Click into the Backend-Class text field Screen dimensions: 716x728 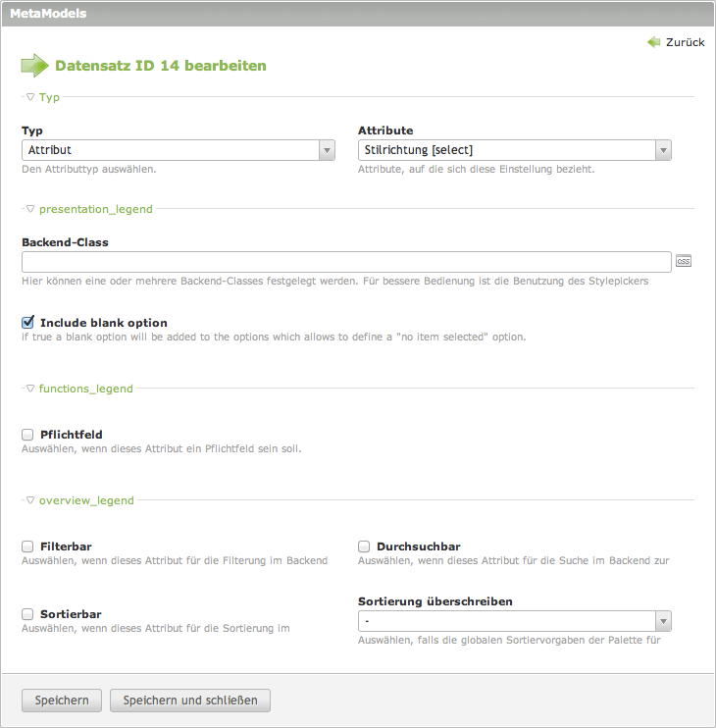(345, 262)
